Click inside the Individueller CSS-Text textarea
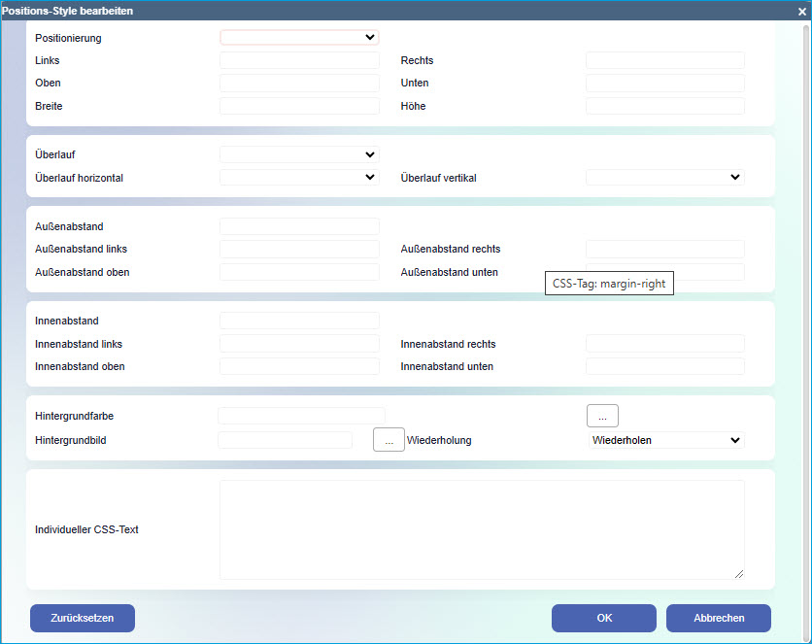The height and width of the screenshot is (644, 812). (482, 529)
